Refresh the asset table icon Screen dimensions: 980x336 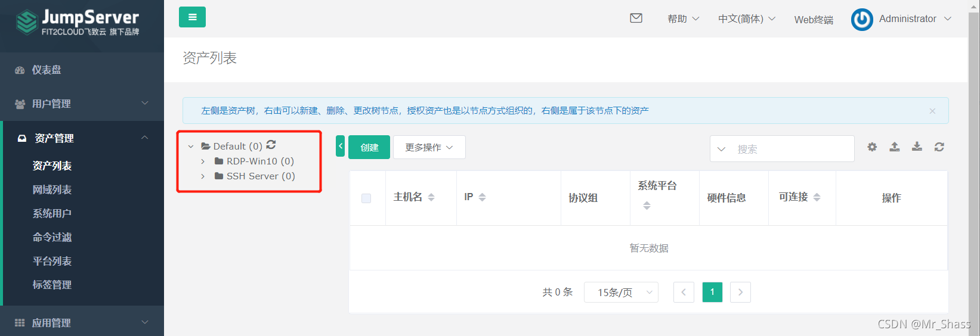[939, 147]
